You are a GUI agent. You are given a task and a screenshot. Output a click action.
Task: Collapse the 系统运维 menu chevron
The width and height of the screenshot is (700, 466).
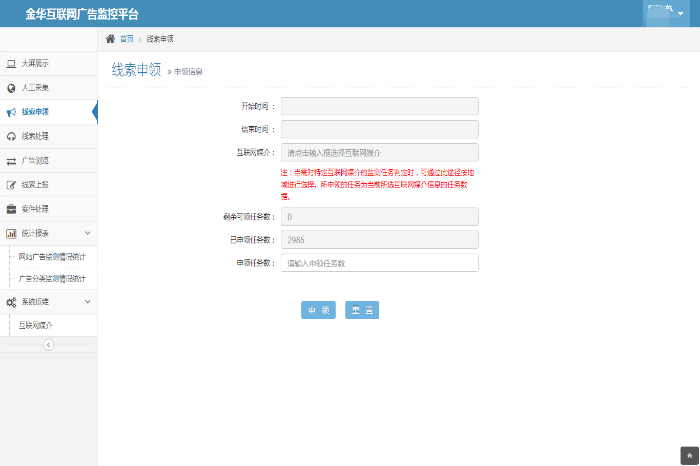87,301
